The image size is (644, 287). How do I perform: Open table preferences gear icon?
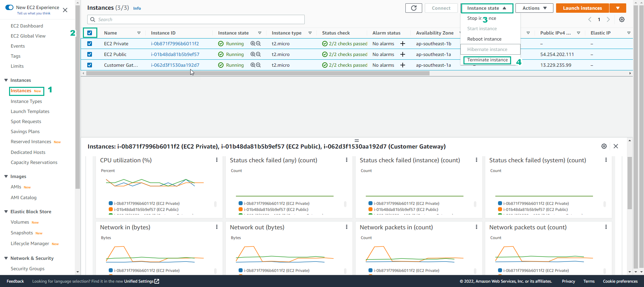(x=622, y=19)
